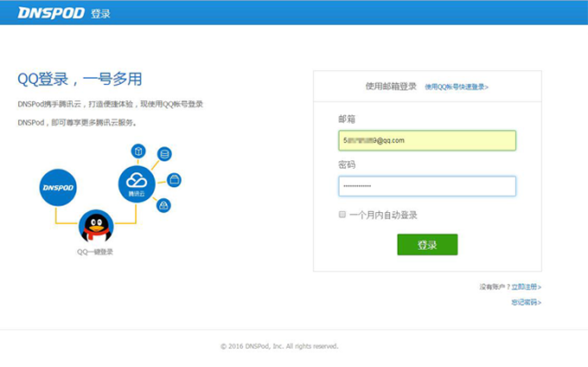Click the cube box icon above cloud

point(137,151)
